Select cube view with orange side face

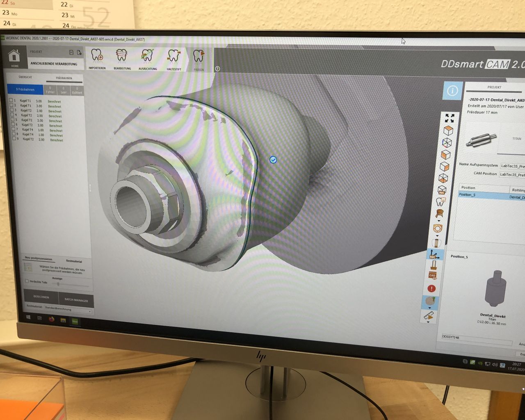pyautogui.click(x=444, y=167)
